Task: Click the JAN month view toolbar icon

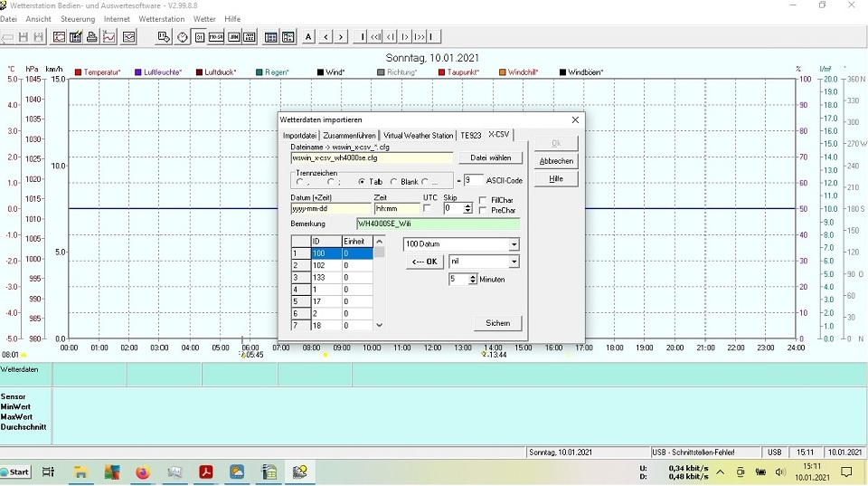Action: tap(234, 37)
